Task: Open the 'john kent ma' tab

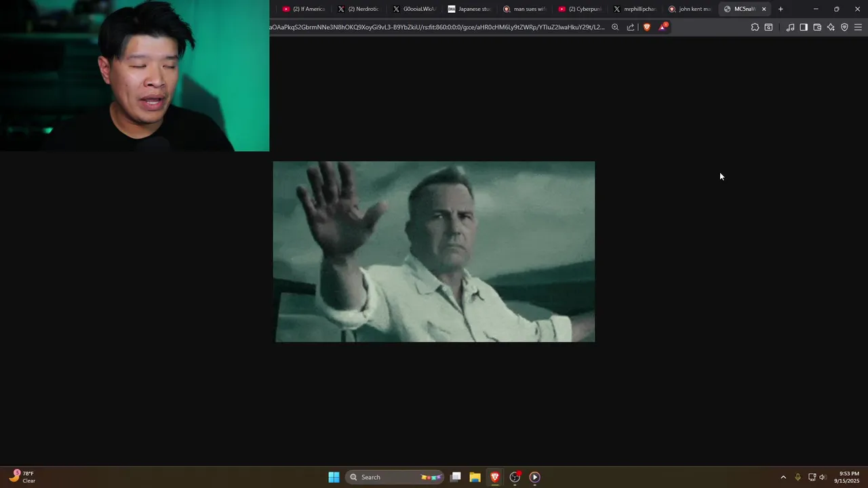Action: click(x=690, y=9)
